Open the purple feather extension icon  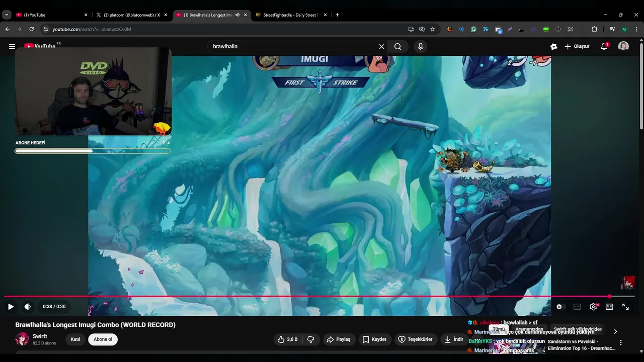click(x=510, y=29)
